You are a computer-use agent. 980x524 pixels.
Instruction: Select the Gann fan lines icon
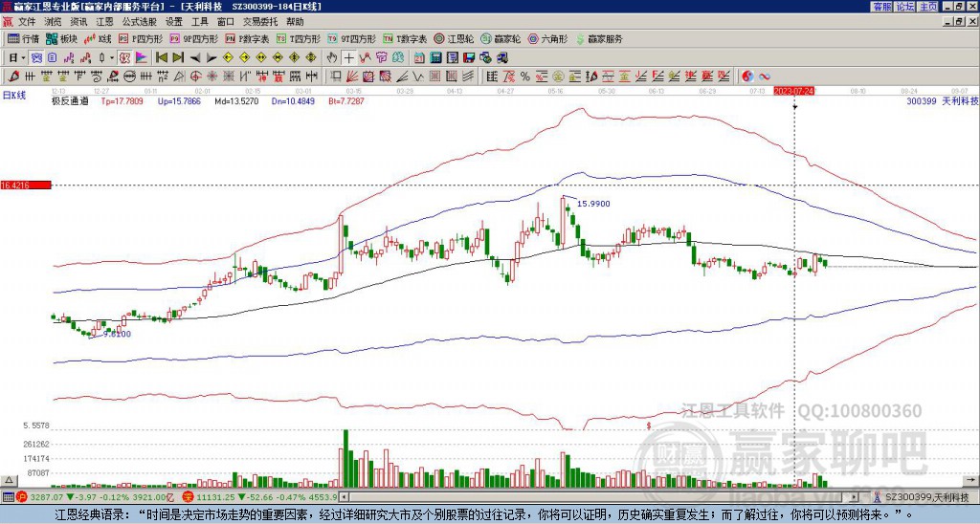(x=352, y=76)
